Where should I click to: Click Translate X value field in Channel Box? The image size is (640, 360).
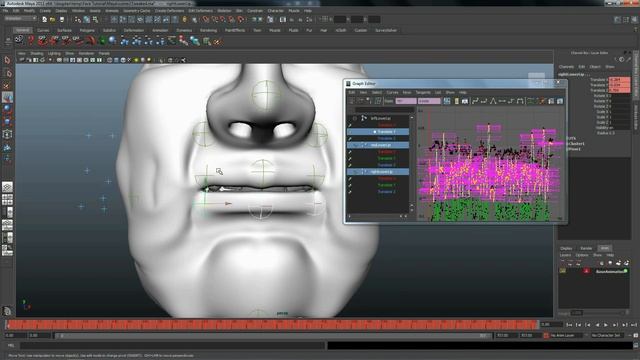click(x=619, y=80)
